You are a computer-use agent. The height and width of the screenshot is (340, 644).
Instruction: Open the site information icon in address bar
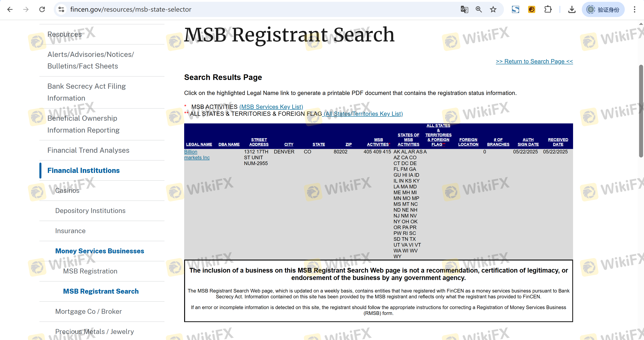point(61,9)
